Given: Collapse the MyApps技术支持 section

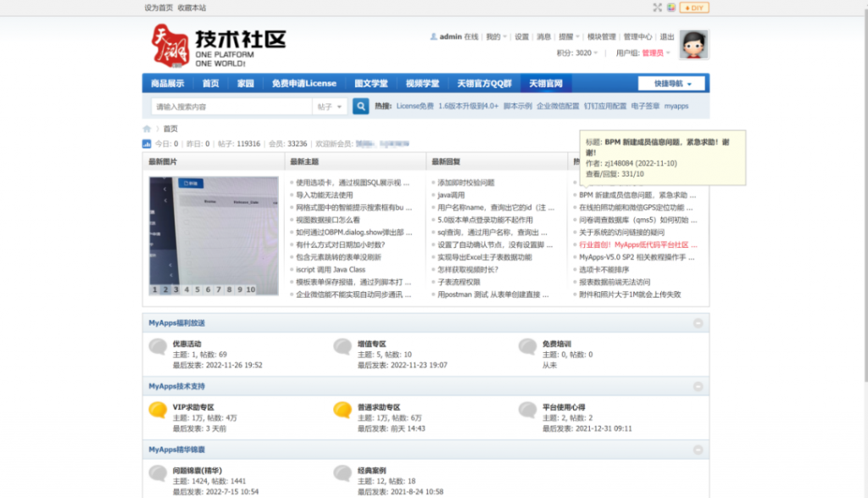Looking at the screenshot, I should coord(698,386).
